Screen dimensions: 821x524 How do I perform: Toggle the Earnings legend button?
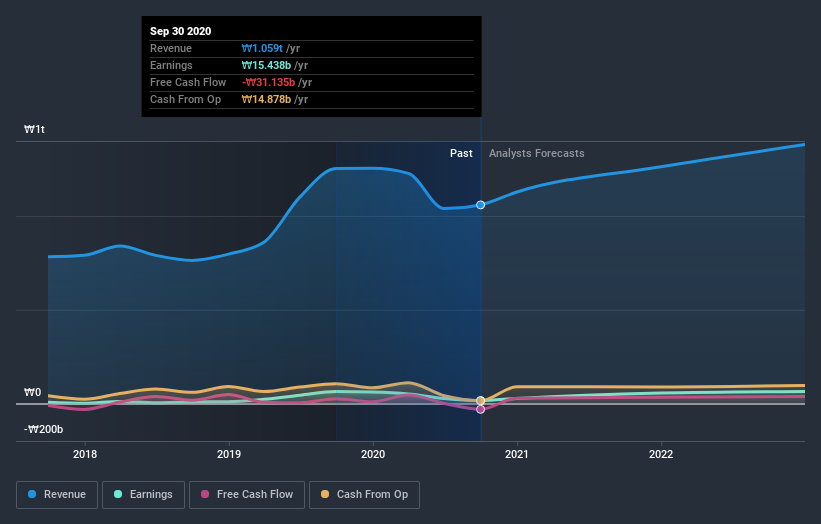click(143, 495)
